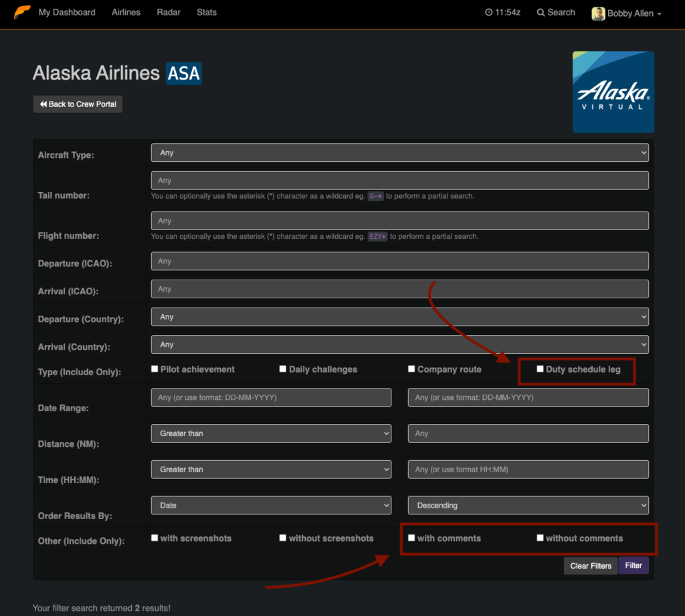The height and width of the screenshot is (616, 685).
Task: Check the without screenshots checkbox
Action: coord(283,538)
